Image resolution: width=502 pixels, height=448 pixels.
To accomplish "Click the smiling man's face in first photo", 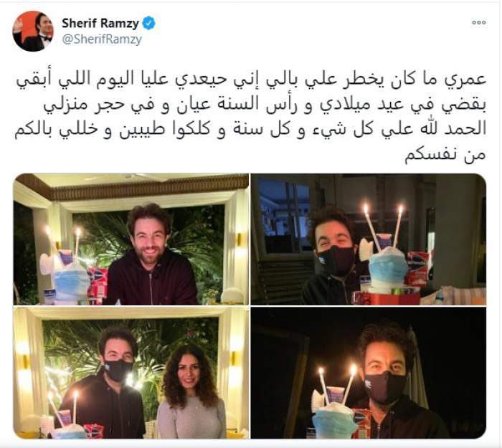I will pos(149,240).
